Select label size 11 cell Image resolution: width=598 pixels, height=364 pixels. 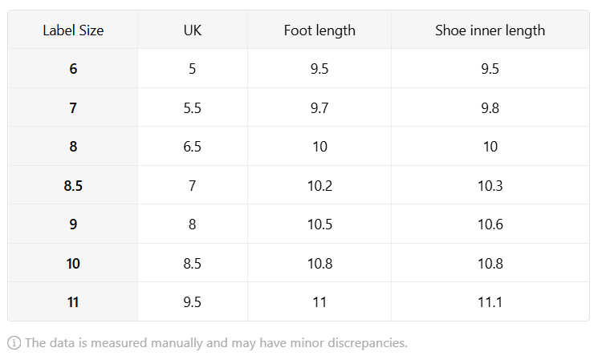point(73,302)
